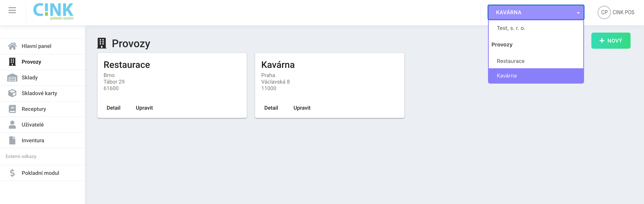Click the Sklady warehouse icon
The image size is (644, 204).
(12, 78)
